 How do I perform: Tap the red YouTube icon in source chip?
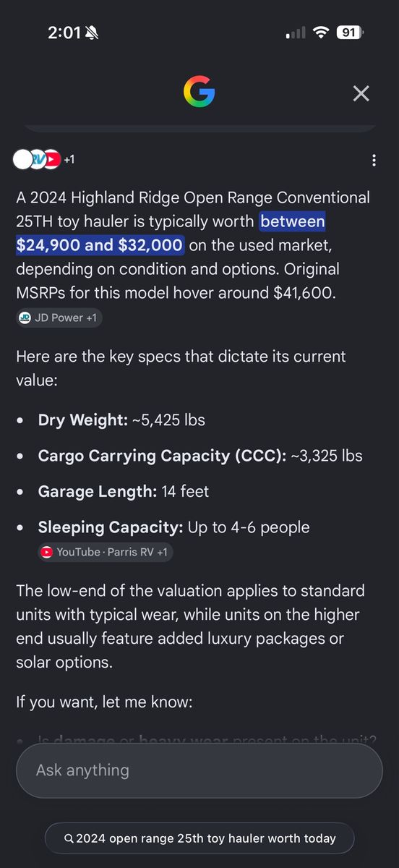click(x=47, y=552)
